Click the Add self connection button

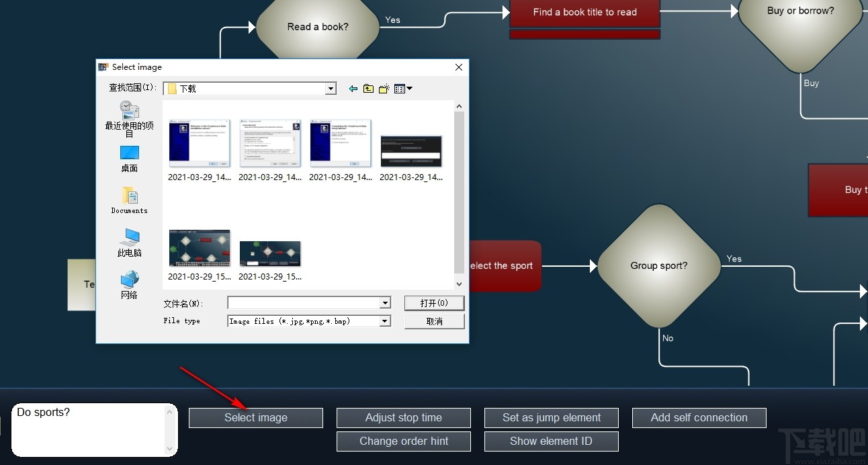pyautogui.click(x=699, y=418)
